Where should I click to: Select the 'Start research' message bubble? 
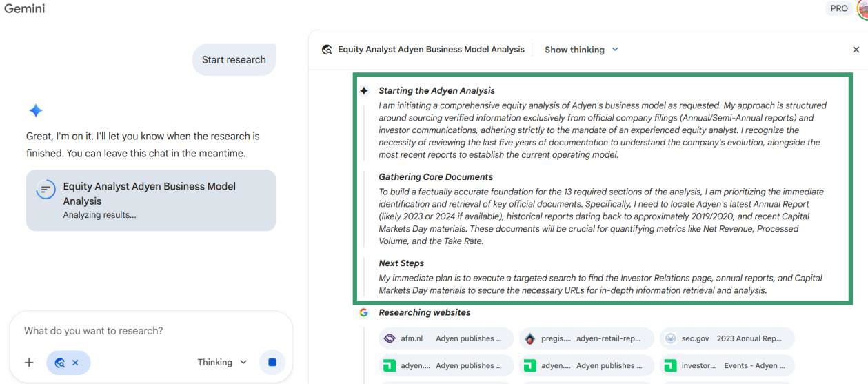tap(234, 59)
